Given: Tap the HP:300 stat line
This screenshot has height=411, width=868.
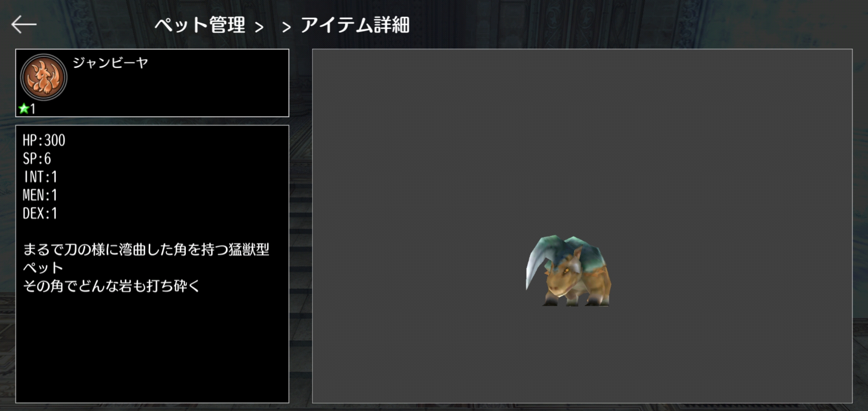Looking at the screenshot, I should point(44,140).
